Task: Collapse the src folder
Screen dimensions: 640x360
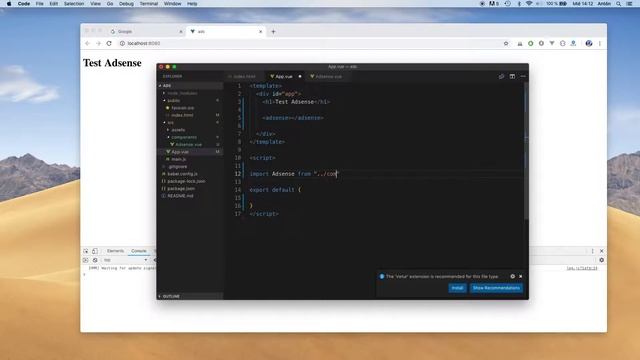Action: pos(190,122)
